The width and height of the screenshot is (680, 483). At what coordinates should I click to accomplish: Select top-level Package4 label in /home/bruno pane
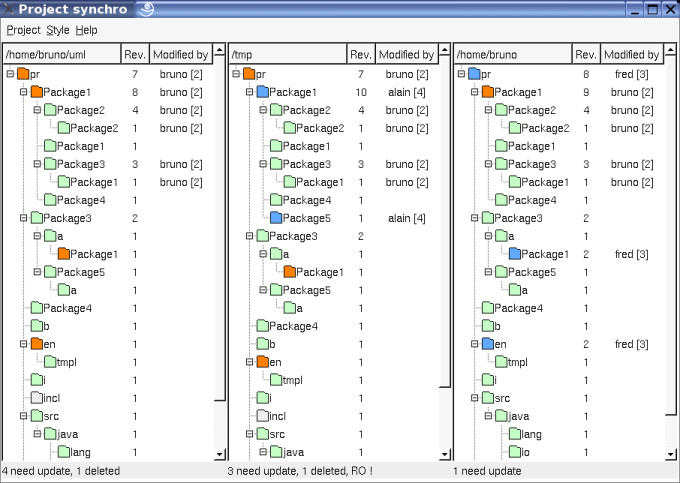coord(519,308)
